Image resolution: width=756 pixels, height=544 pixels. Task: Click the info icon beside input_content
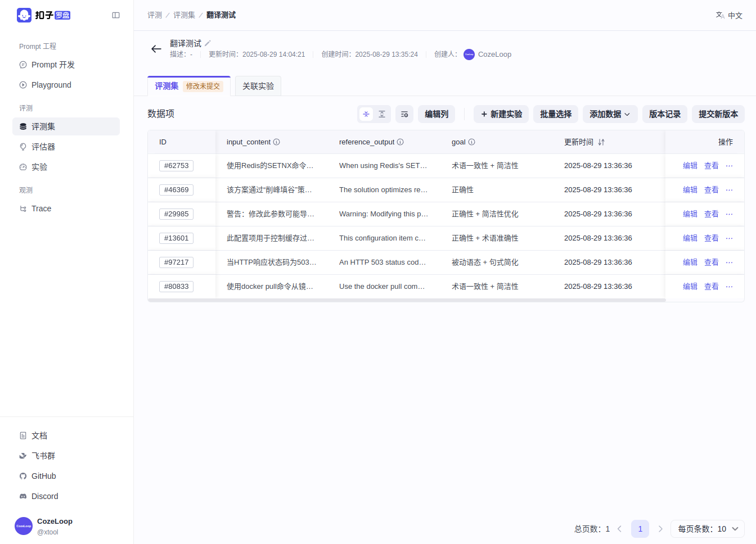[x=277, y=142]
